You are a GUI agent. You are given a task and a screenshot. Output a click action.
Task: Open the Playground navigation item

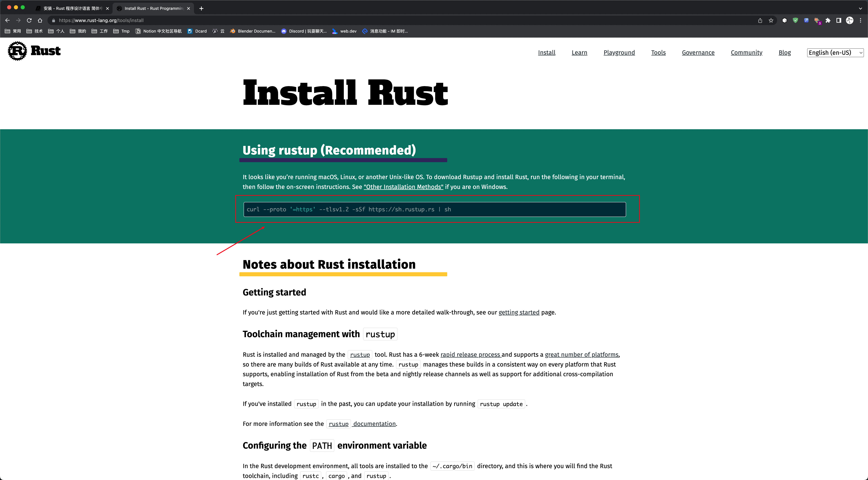pyautogui.click(x=619, y=53)
